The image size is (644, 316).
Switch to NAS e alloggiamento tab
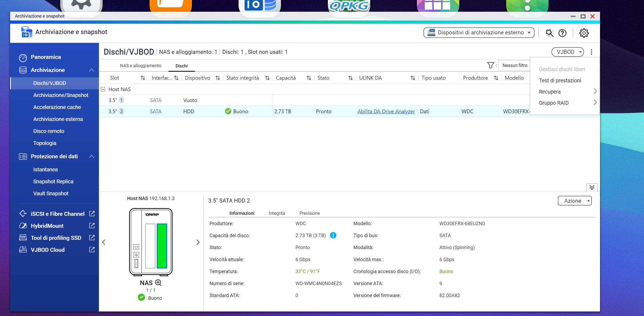tap(140, 66)
